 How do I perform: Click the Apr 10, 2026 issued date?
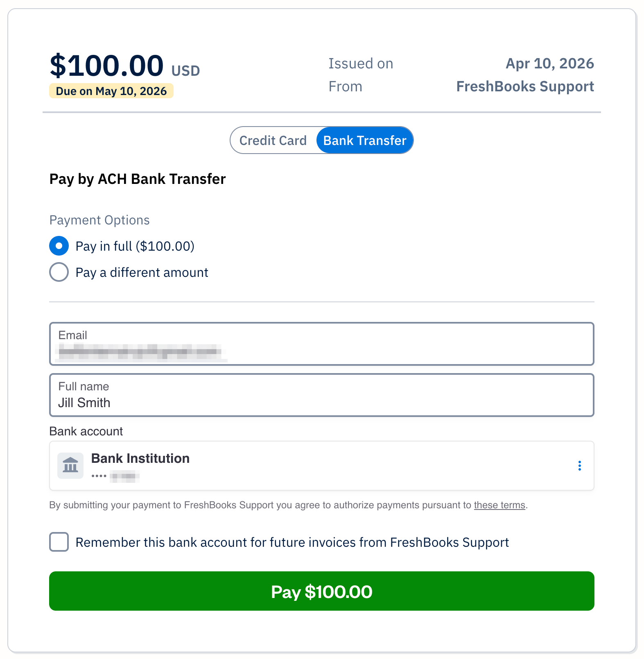click(549, 63)
